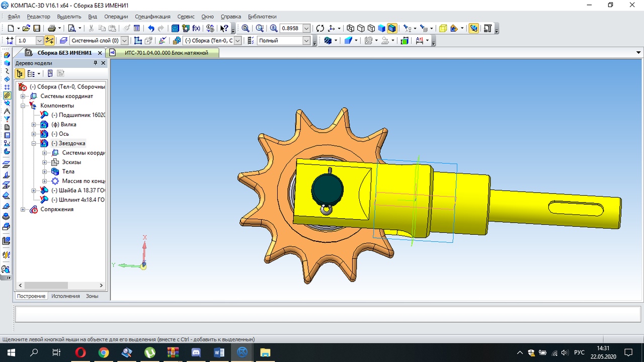Viewport: 644px width, 362px height.
Task: Open the Файл menu
Action: pyautogui.click(x=14, y=17)
